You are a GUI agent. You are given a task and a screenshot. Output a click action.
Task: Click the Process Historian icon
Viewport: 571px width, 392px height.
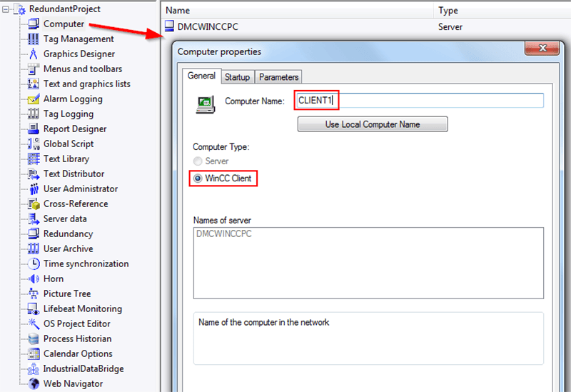(x=34, y=338)
